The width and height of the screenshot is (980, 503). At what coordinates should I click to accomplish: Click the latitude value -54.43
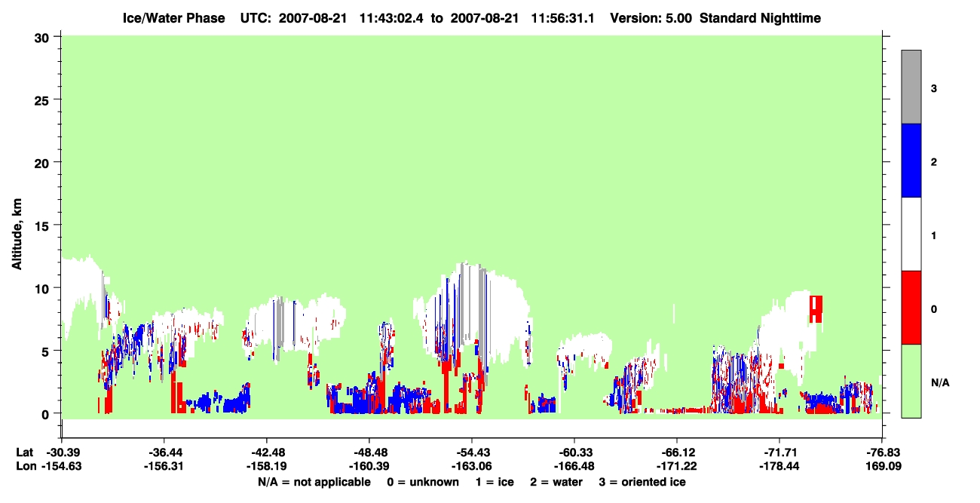[471, 452]
